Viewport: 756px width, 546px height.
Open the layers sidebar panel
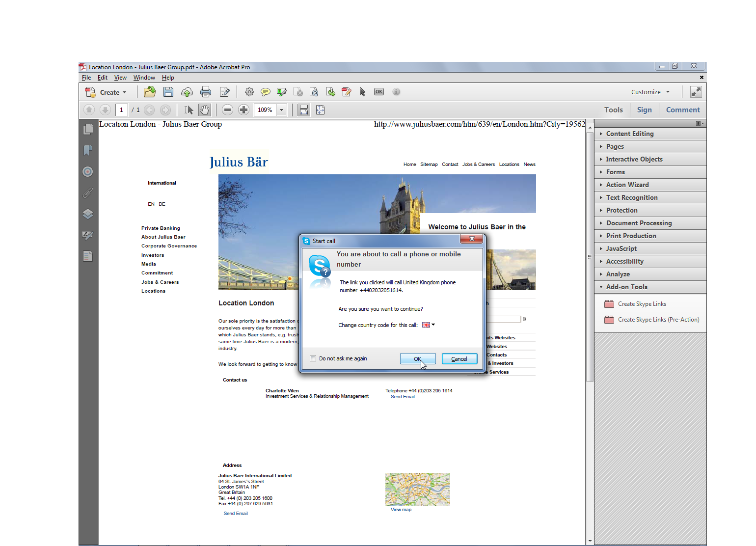[x=88, y=214]
